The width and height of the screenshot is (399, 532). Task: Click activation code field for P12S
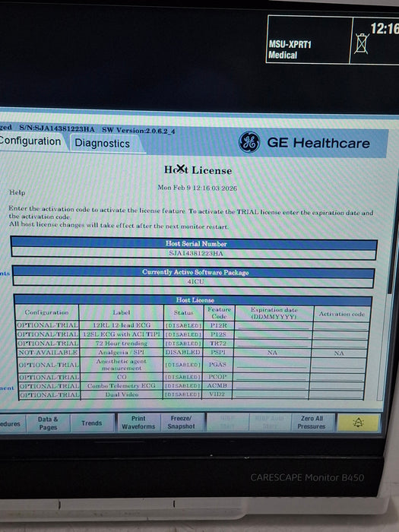(x=340, y=335)
